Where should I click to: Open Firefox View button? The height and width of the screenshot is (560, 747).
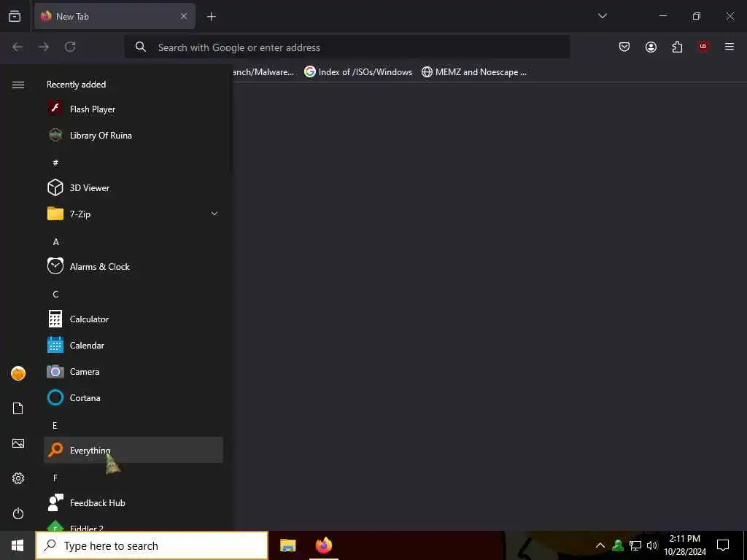click(x=15, y=16)
